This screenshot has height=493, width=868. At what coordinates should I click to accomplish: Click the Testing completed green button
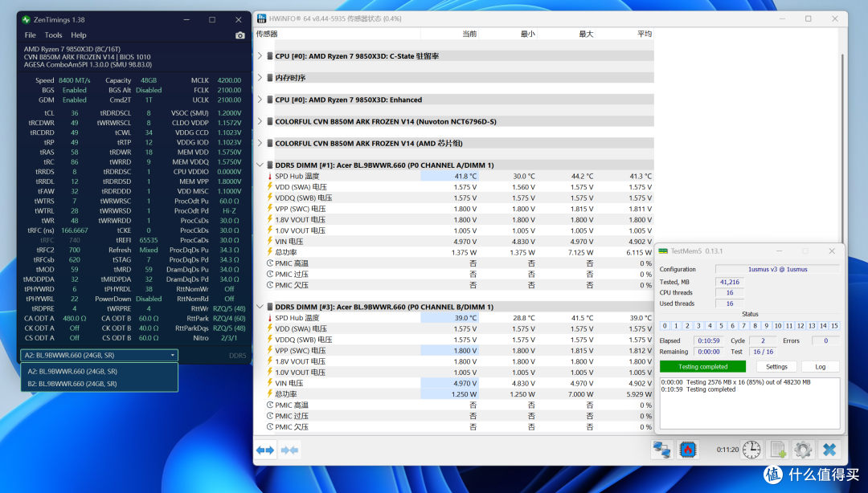702,367
